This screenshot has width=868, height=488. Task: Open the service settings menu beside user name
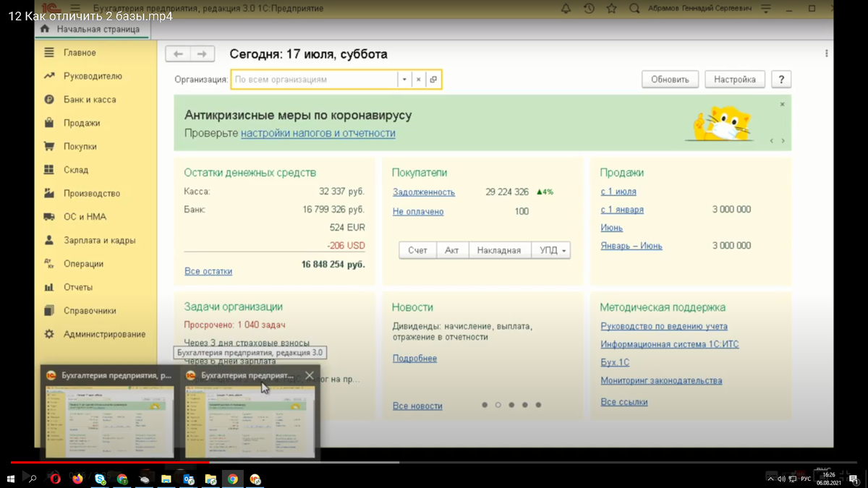766,9
